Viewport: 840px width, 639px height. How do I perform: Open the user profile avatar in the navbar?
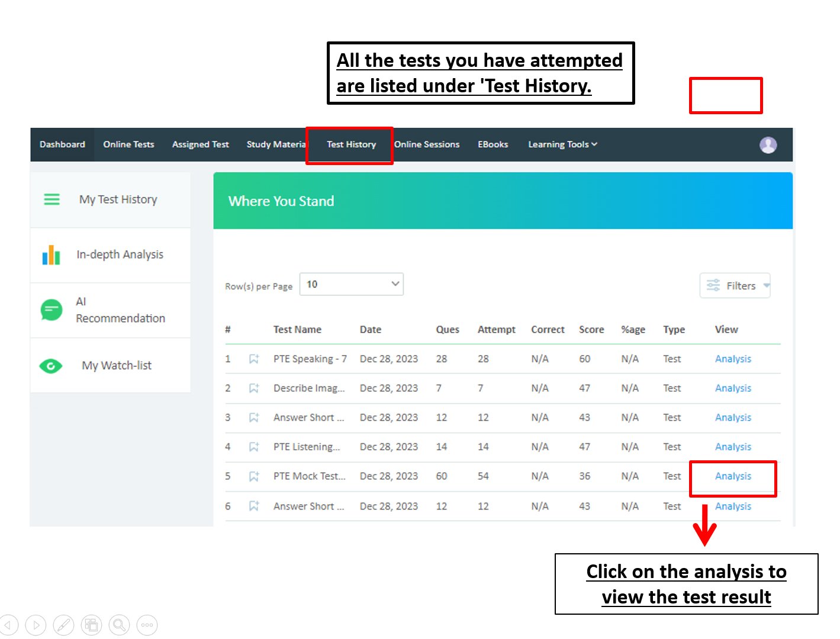[x=768, y=145]
